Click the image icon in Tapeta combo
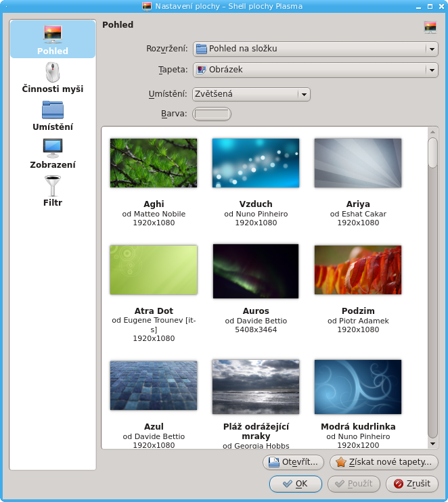The image size is (448, 502). [x=202, y=70]
